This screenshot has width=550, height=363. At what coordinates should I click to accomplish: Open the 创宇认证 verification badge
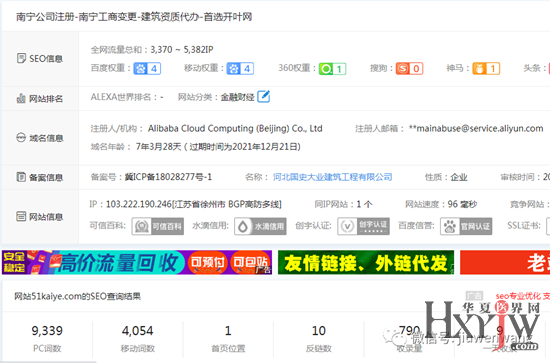363,226
